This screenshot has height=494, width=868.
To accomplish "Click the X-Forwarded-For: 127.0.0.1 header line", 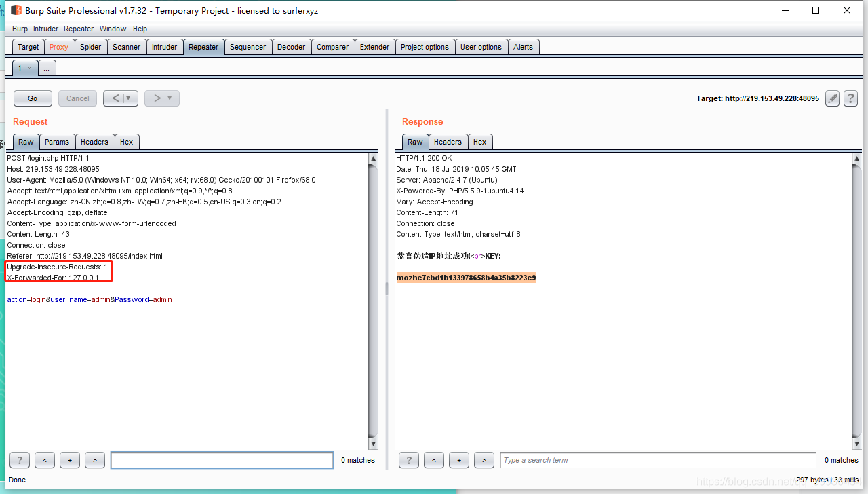I will 53,278.
